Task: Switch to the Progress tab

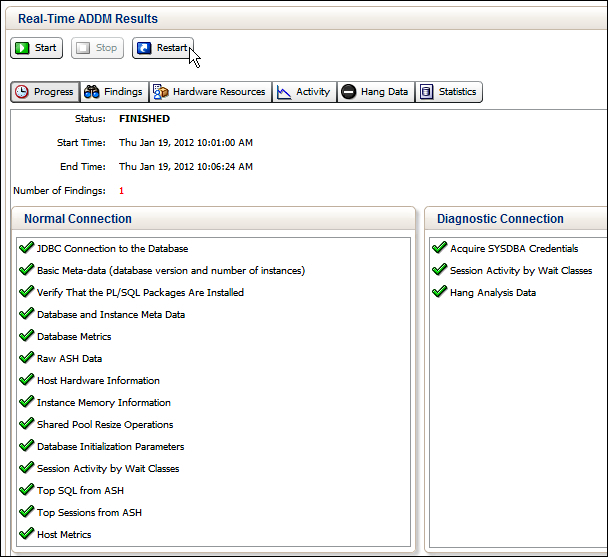Action: point(45,92)
